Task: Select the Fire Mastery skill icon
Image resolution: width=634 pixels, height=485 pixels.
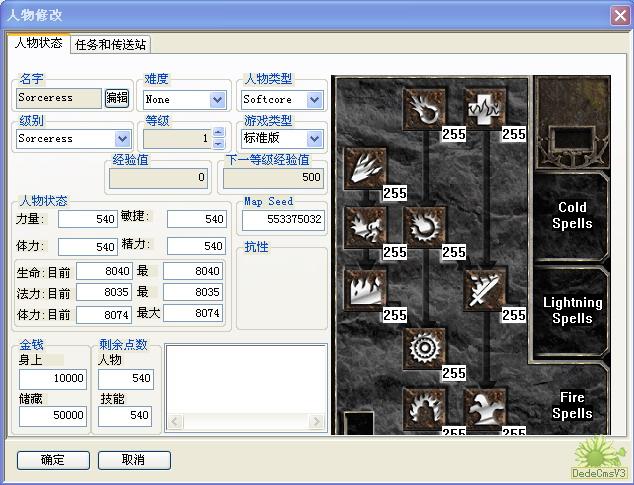Action: pos(425,409)
